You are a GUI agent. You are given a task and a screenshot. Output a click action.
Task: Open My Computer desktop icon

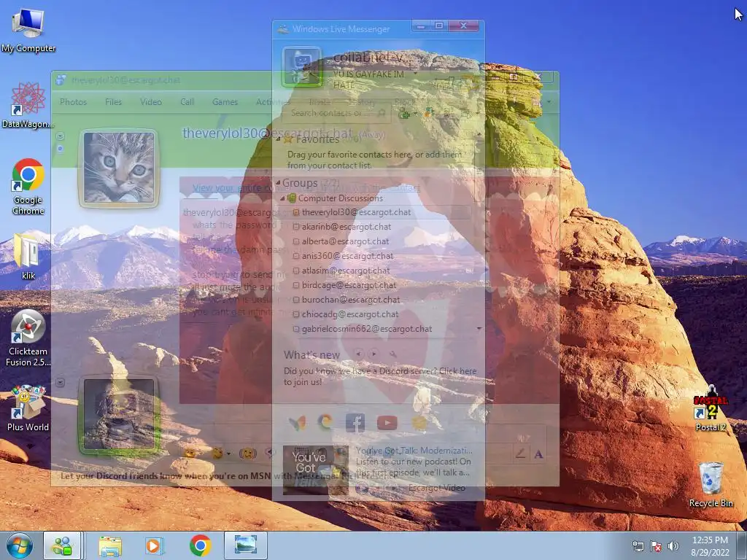pyautogui.click(x=28, y=31)
